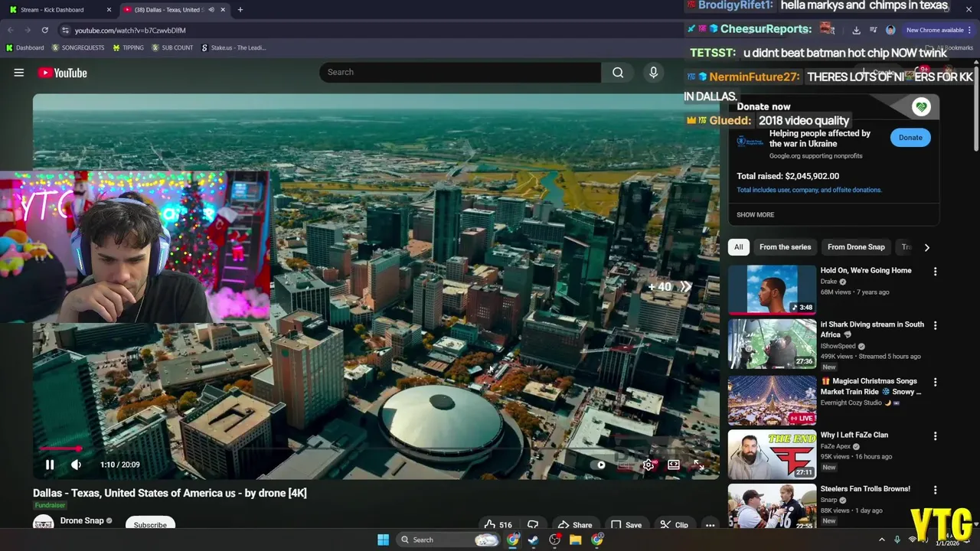
Task: Toggle the autoplay switch in player
Action: (601, 465)
